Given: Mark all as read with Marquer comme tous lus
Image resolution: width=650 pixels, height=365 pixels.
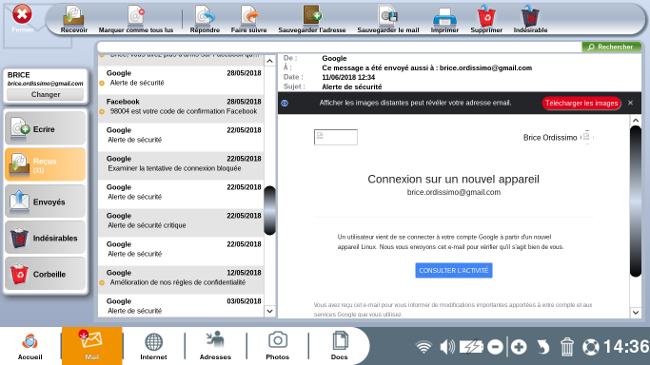Looking at the screenshot, I should tap(136, 19).
